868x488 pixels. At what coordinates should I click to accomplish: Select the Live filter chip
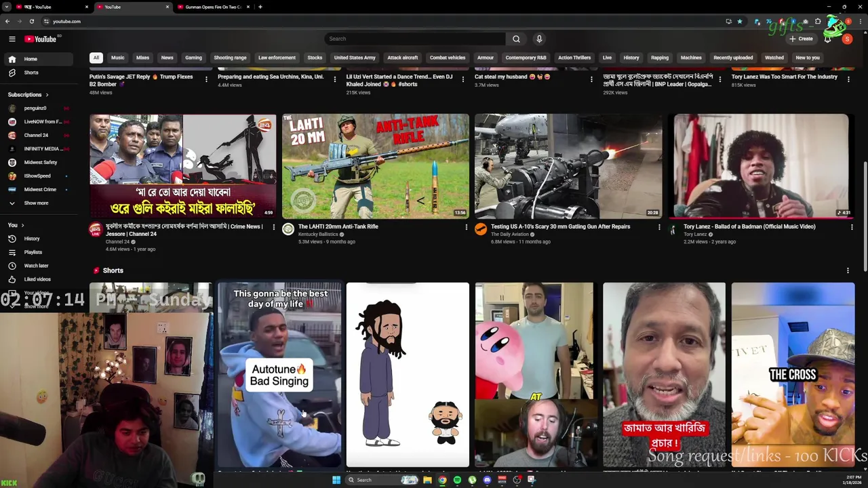(x=607, y=58)
